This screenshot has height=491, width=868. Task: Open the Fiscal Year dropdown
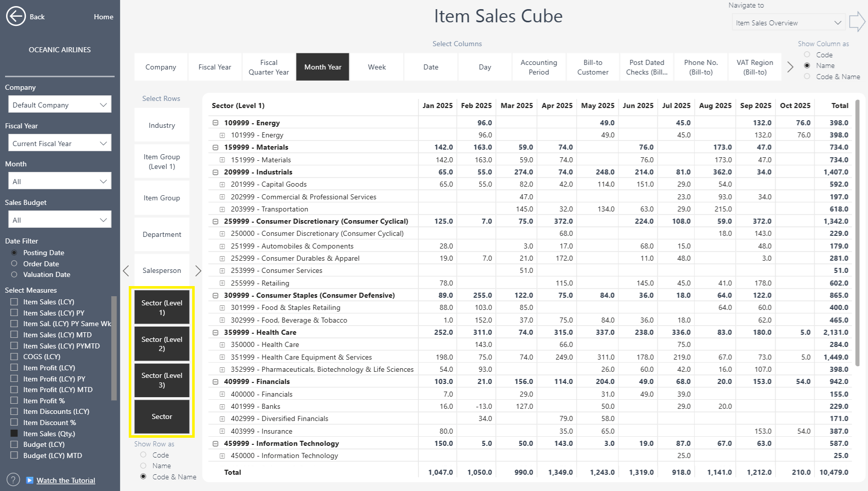coord(60,144)
